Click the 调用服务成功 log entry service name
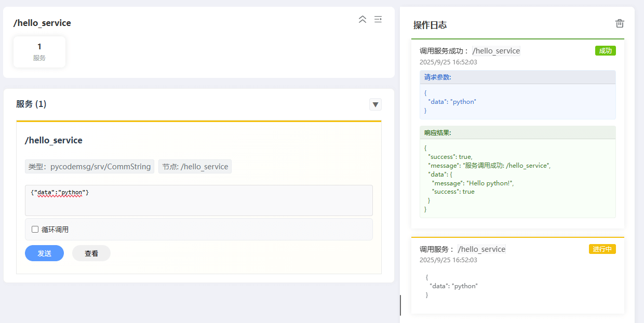Viewport: 644px width, 323px height. (x=496, y=51)
